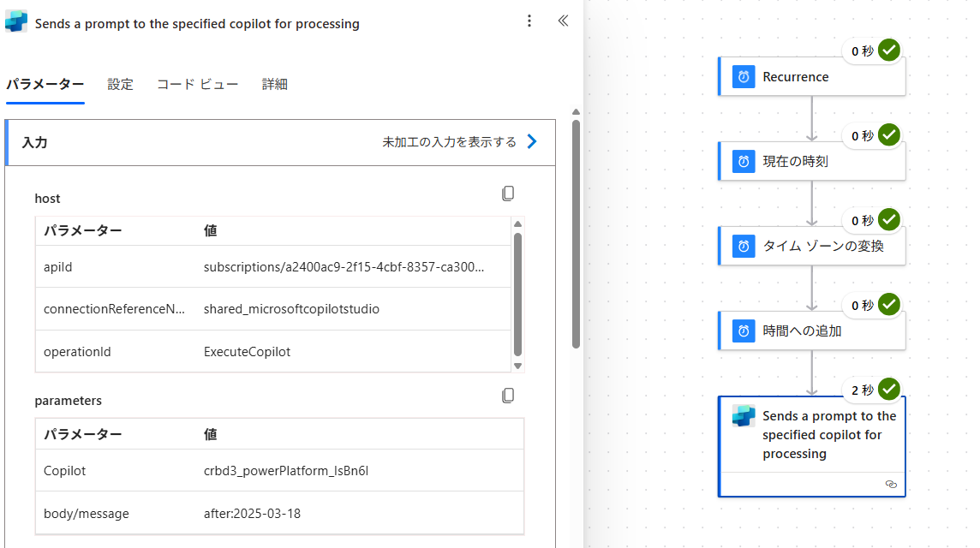980x548 pixels.
Task: Select the Sends a prompt Copilot flow step
Action: point(812,447)
